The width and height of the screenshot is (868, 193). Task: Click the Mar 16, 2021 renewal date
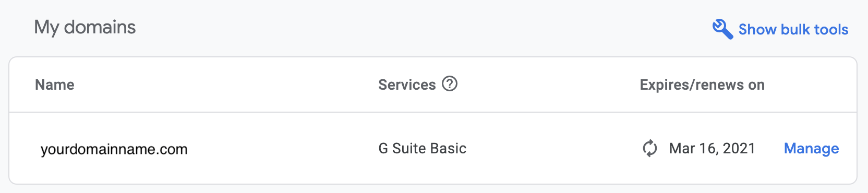tap(713, 148)
